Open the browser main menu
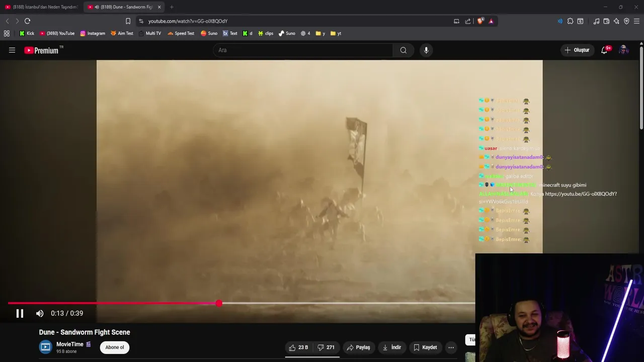The width and height of the screenshot is (644, 362). [x=636, y=21]
